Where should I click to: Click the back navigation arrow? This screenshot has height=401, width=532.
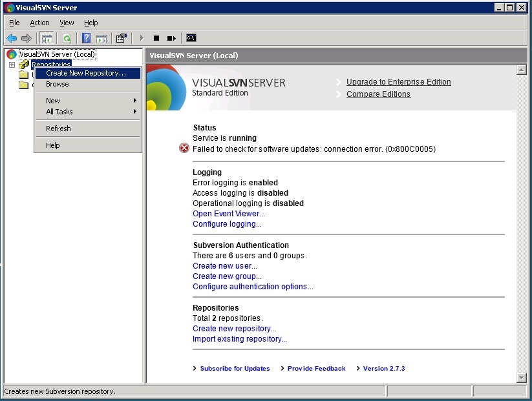tap(12, 37)
